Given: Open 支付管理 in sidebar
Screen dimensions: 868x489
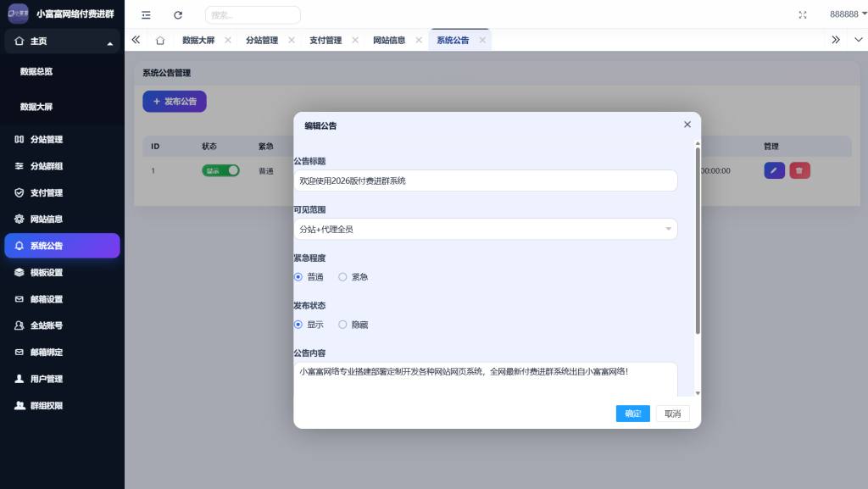Looking at the screenshot, I should pyautogui.click(x=62, y=192).
